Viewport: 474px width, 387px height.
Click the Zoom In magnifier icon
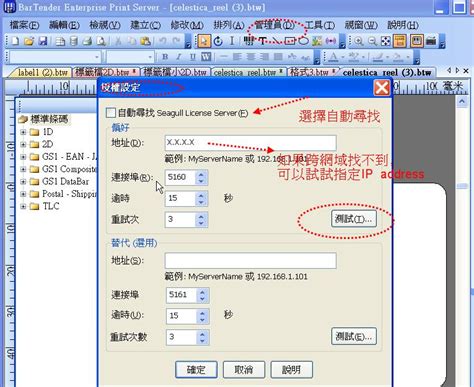359,41
